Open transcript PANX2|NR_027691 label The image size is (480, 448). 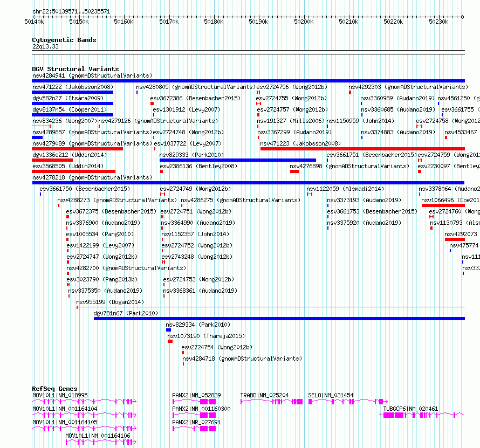[x=196, y=422]
